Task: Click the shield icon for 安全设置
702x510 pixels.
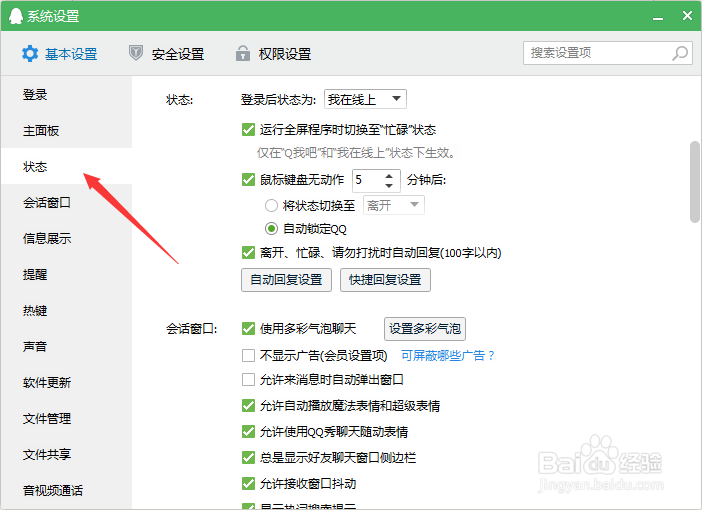Action: pyautogui.click(x=136, y=53)
